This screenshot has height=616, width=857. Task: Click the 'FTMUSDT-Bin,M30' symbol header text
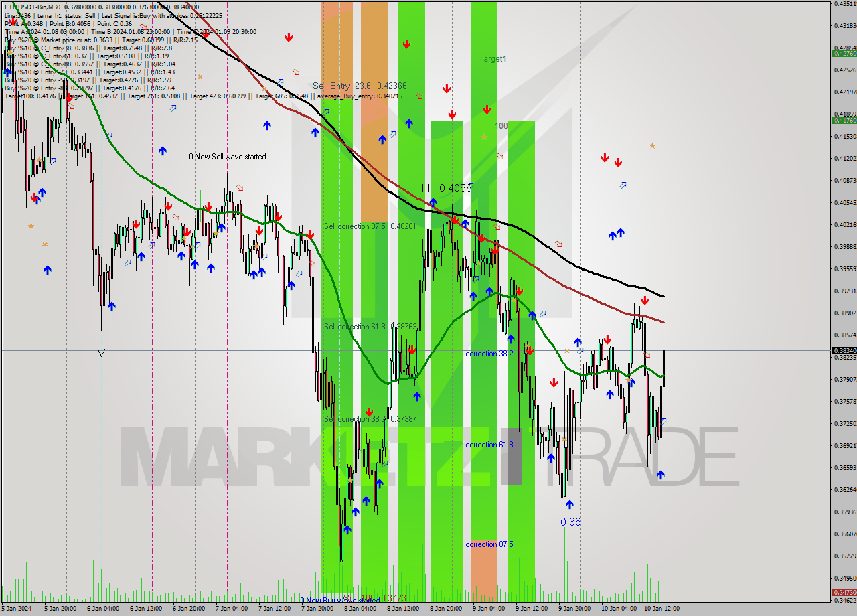[31, 7]
